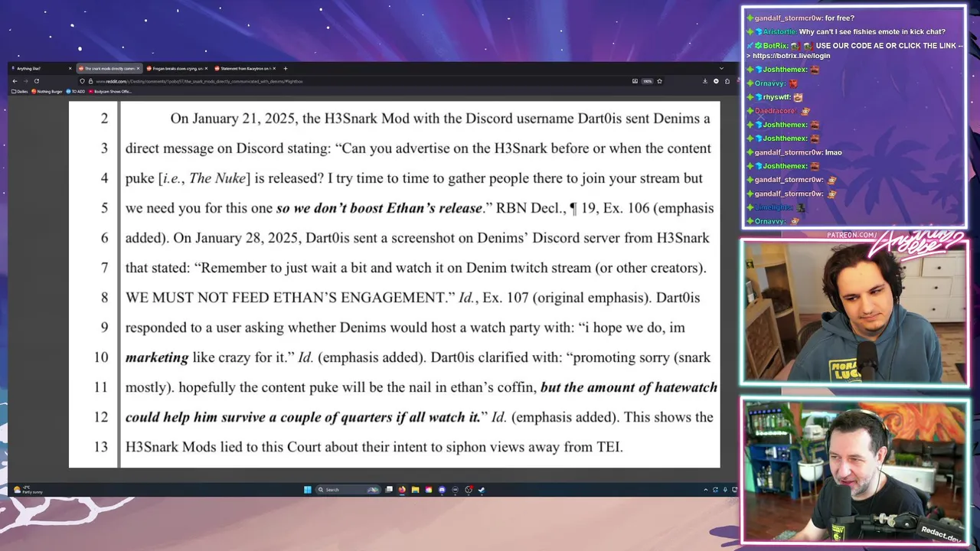This screenshot has width=980, height=551.
Task: Open the 'Nothing Burger' bookmark
Action: [x=47, y=91]
